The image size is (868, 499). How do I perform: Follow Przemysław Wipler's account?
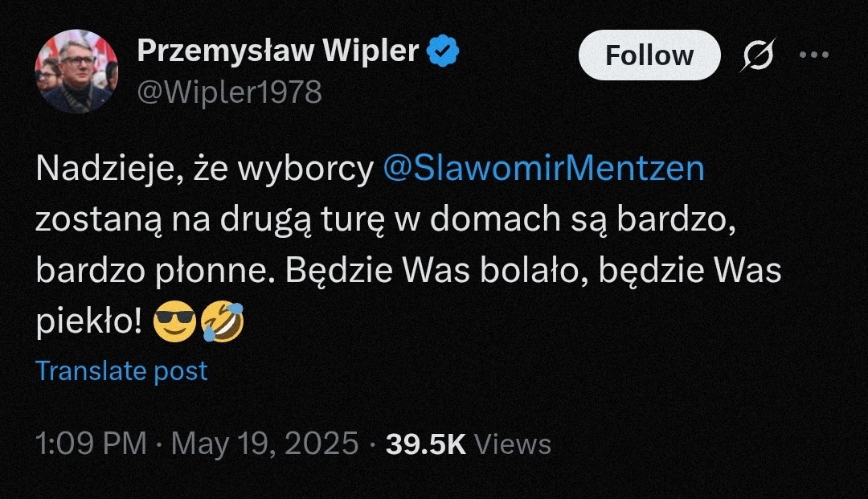coord(649,55)
